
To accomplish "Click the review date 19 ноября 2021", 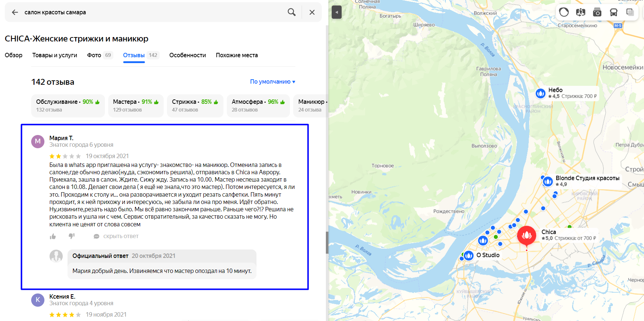I will pos(106,315).
